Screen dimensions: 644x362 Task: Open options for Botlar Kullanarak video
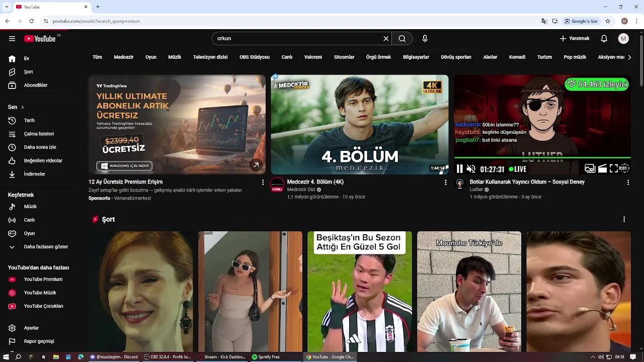(x=628, y=183)
